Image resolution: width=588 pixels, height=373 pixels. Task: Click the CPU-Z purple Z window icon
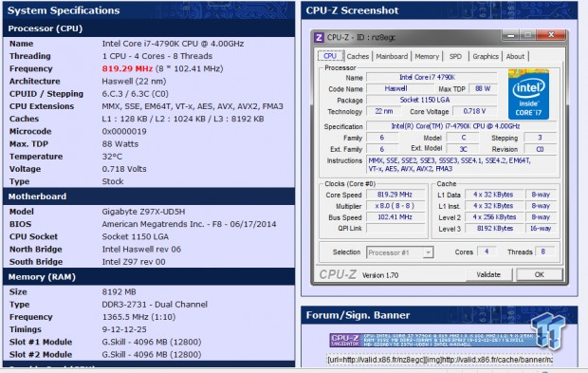coord(319,38)
